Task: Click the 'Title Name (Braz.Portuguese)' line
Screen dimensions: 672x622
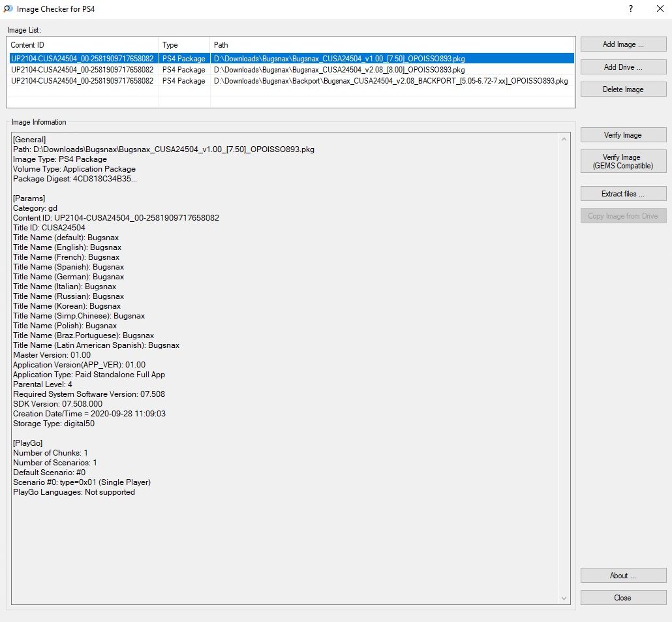Action: tap(84, 335)
